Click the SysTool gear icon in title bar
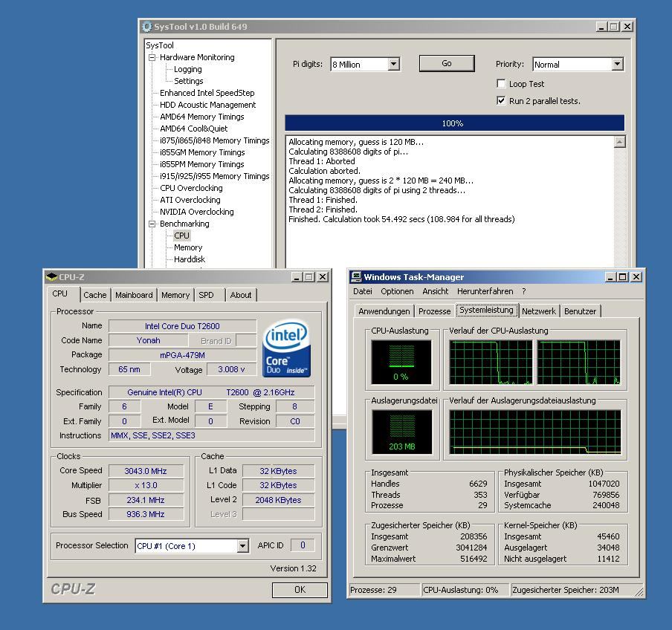The width and height of the screenshot is (672, 630). click(x=146, y=27)
